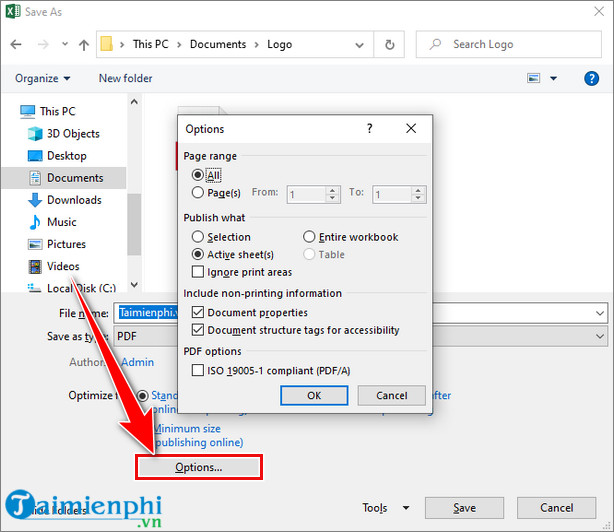Image resolution: width=614 pixels, height=532 pixels.
Task: Click the forward navigation arrow
Action: point(43,45)
